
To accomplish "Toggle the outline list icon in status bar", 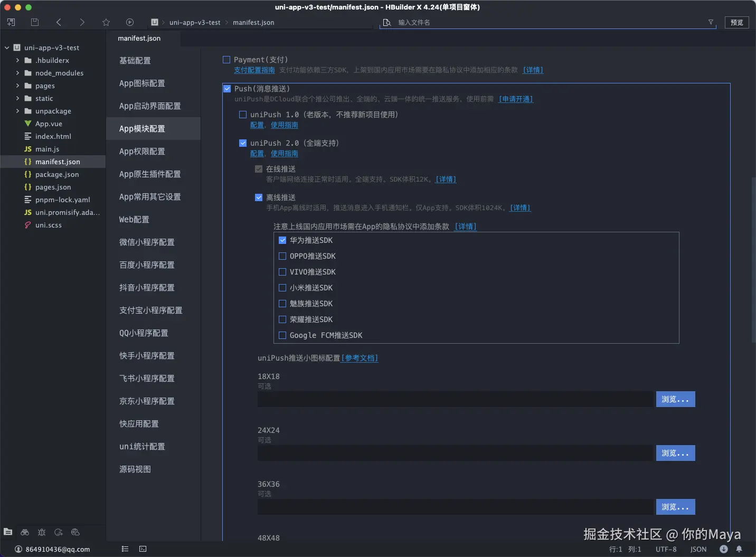I will tap(125, 549).
